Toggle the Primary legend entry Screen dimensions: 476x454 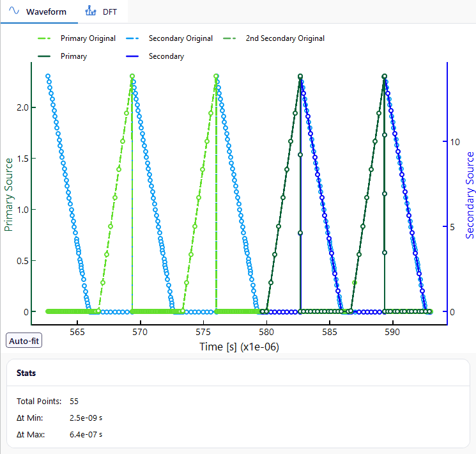tap(62, 56)
